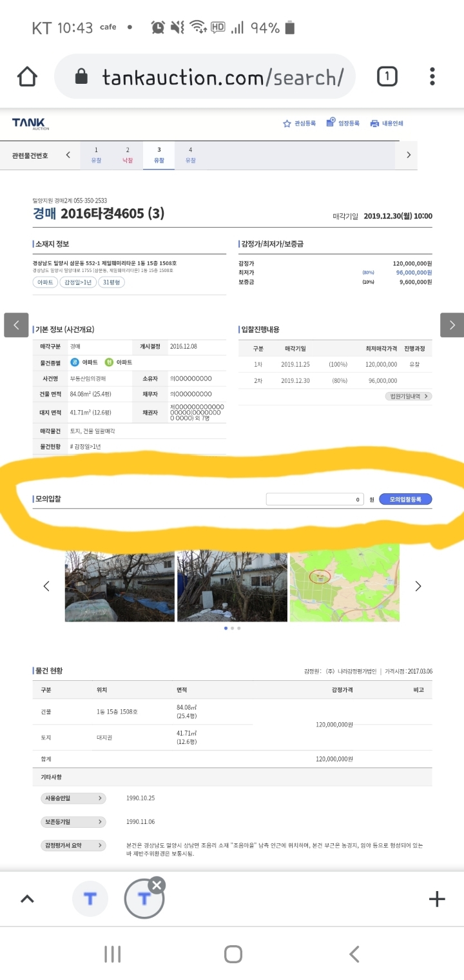464x980 pixels.
Task: Tap the Android home button
Action: (233, 954)
